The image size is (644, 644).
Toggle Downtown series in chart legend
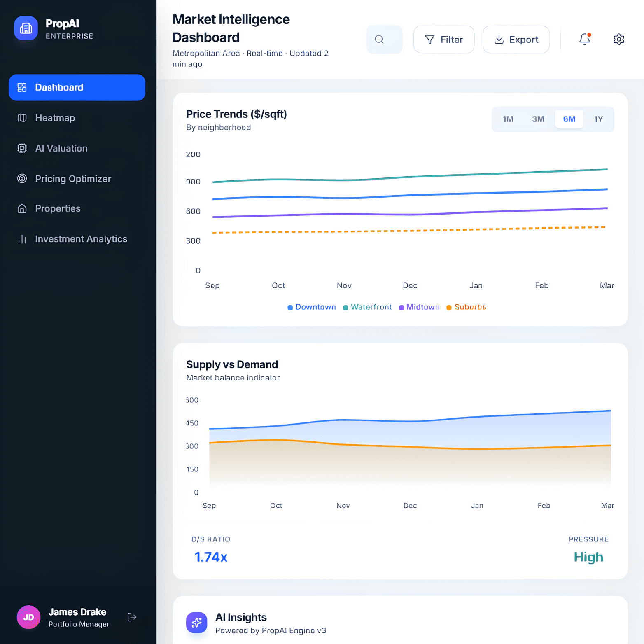[312, 307]
